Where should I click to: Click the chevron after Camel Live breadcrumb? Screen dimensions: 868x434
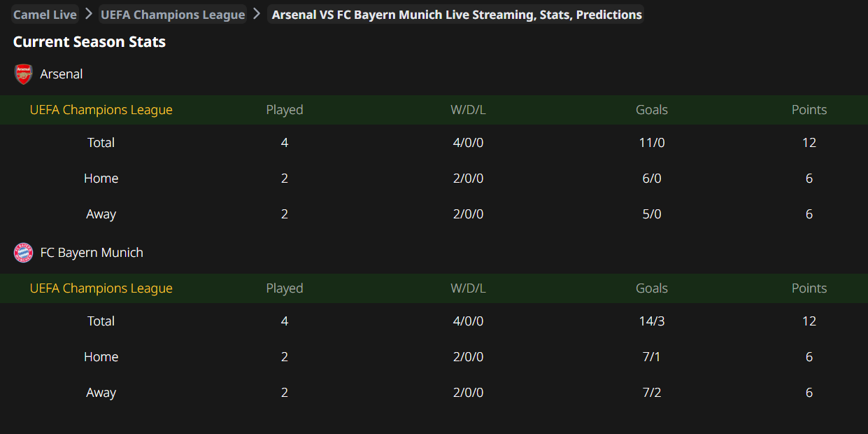[89, 14]
